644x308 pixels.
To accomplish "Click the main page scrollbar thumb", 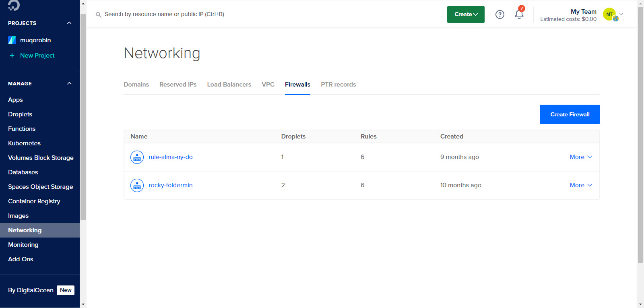I will (x=640, y=135).
